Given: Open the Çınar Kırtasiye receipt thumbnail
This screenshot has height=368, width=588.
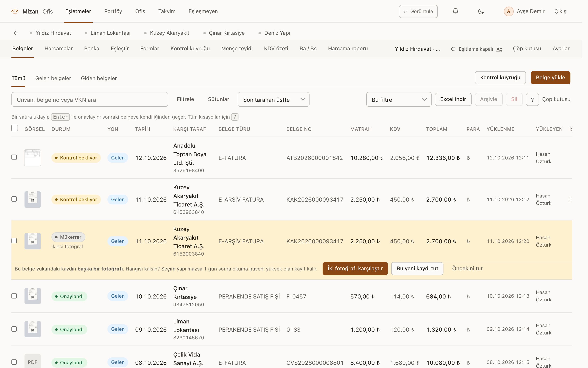Looking at the screenshot, I should (32, 296).
